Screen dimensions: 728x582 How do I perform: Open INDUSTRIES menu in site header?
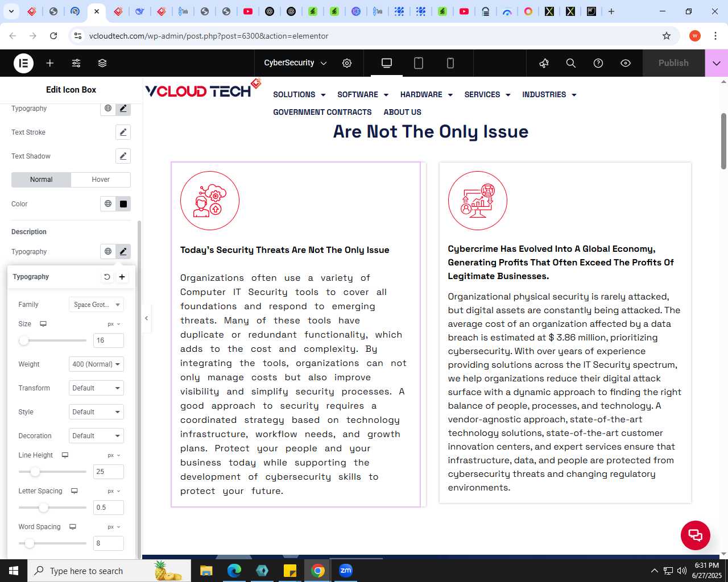coord(549,95)
